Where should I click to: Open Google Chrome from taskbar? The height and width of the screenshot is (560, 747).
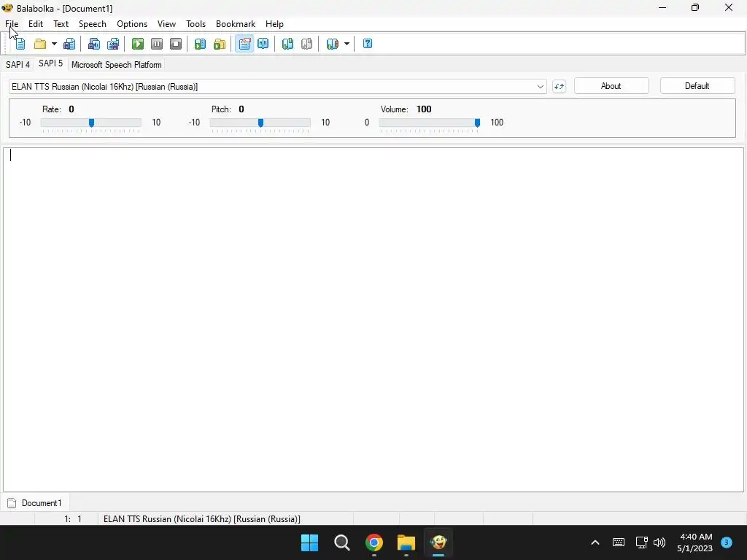(374, 542)
